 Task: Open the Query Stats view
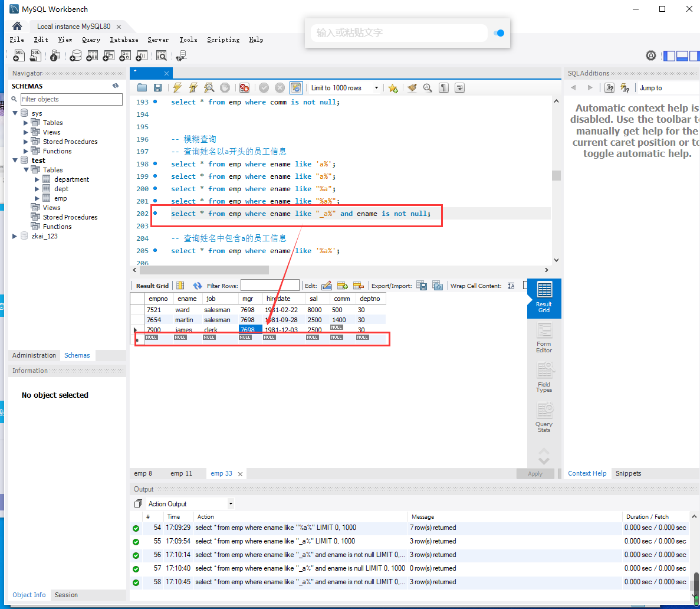pyautogui.click(x=544, y=418)
